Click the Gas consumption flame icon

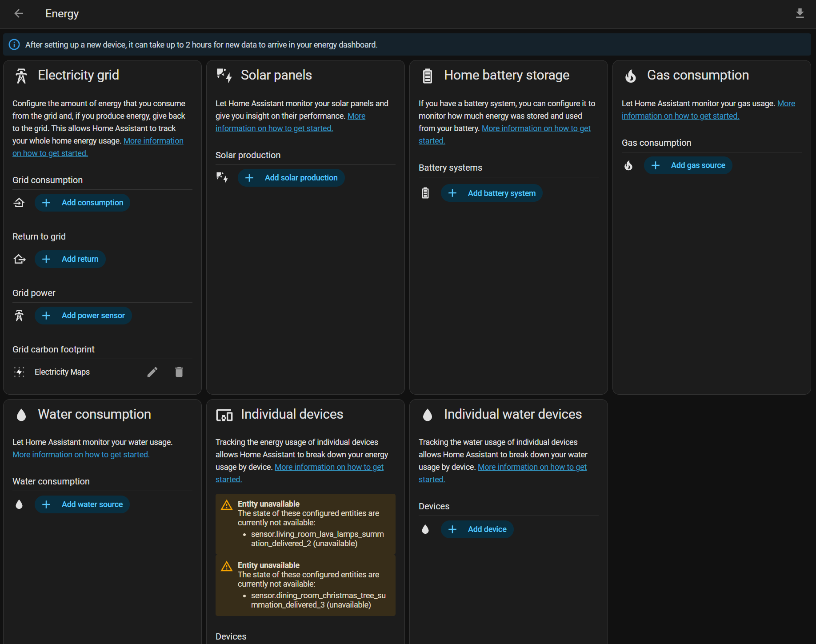click(x=630, y=76)
